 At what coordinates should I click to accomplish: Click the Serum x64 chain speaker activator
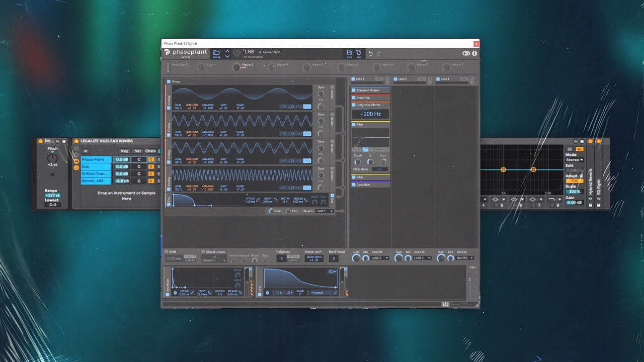pos(150,180)
